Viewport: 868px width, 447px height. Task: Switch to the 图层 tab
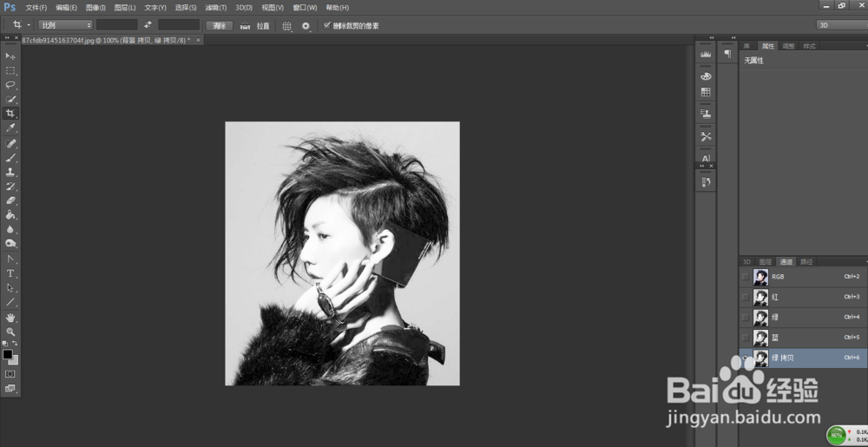coord(765,261)
